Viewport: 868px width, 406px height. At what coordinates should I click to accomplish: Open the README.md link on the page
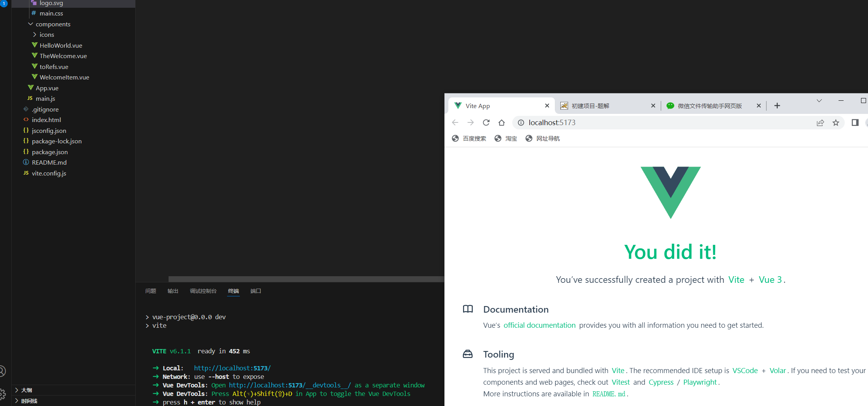pos(609,394)
